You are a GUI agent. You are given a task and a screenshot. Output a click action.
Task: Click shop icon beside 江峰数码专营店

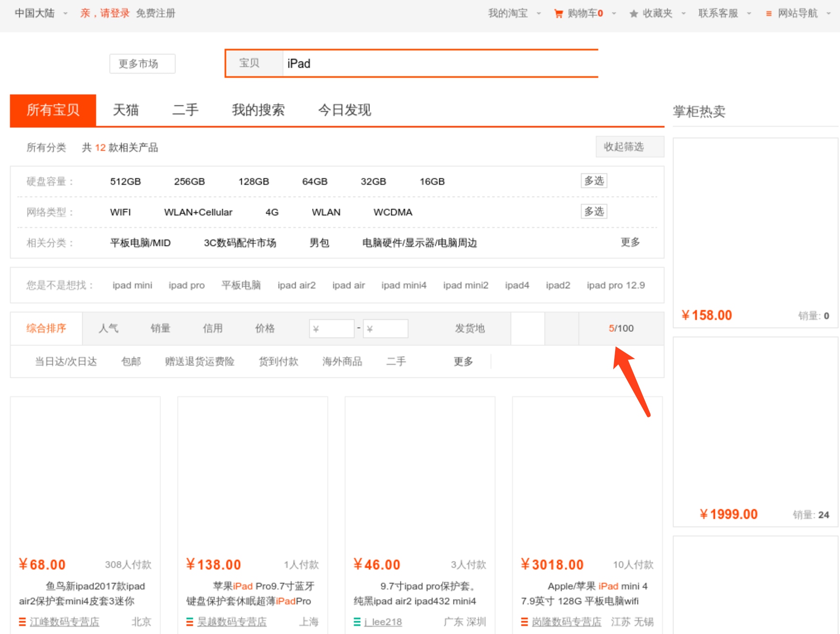coord(22,622)
